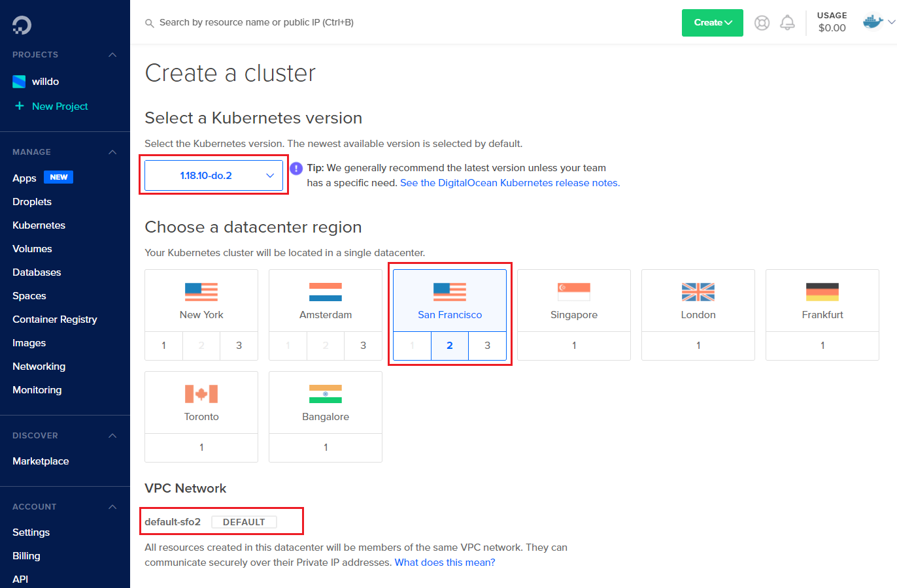Viewport: 897px width, 588px height.
Task: Open Images in the sidebar
Action: click(x=29, y=343)
